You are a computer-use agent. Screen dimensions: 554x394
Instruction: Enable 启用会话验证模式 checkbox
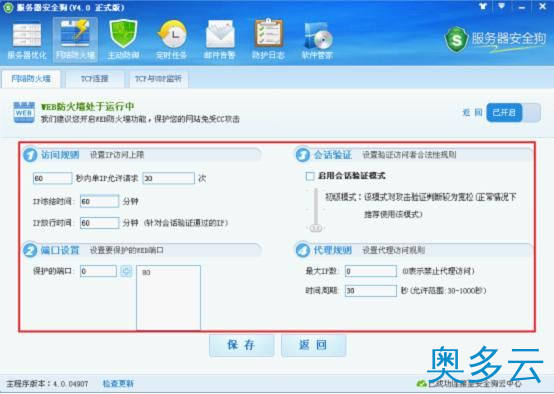(310, 176)
